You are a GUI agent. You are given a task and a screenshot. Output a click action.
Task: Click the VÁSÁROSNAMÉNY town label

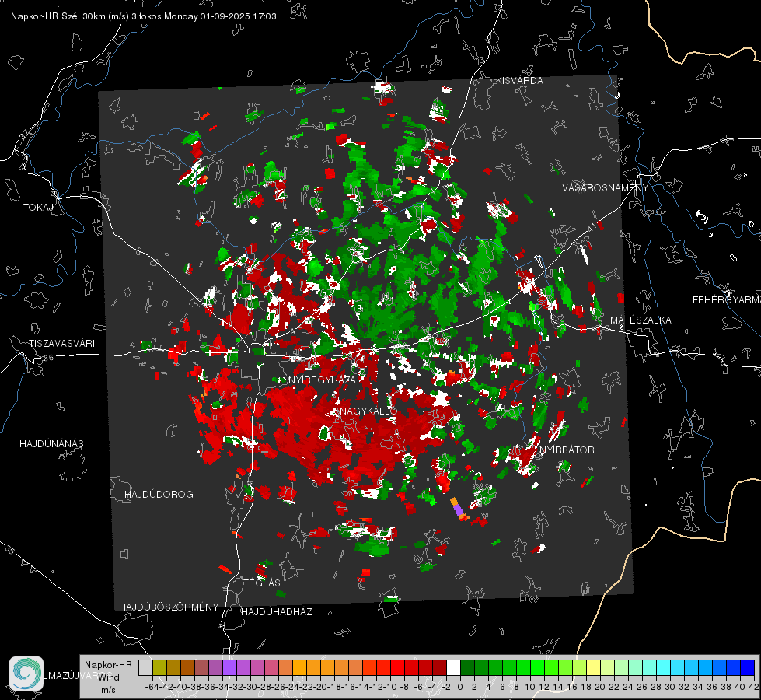606,188
